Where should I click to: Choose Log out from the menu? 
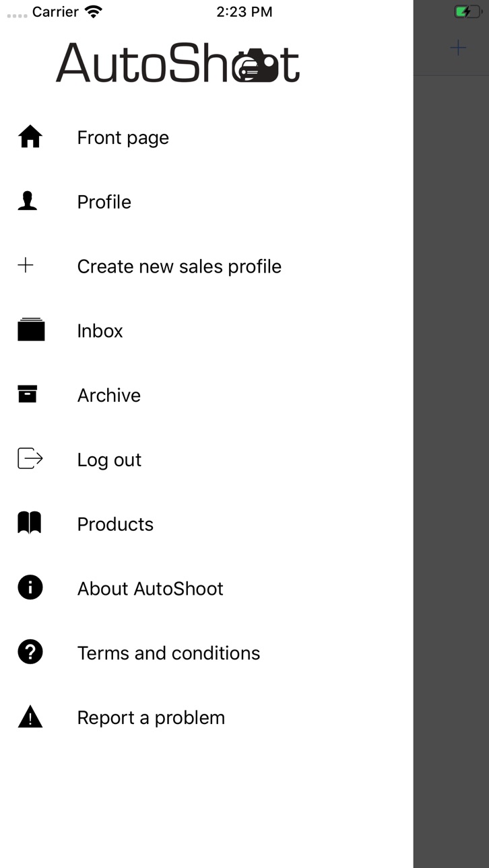coord(207,460)
